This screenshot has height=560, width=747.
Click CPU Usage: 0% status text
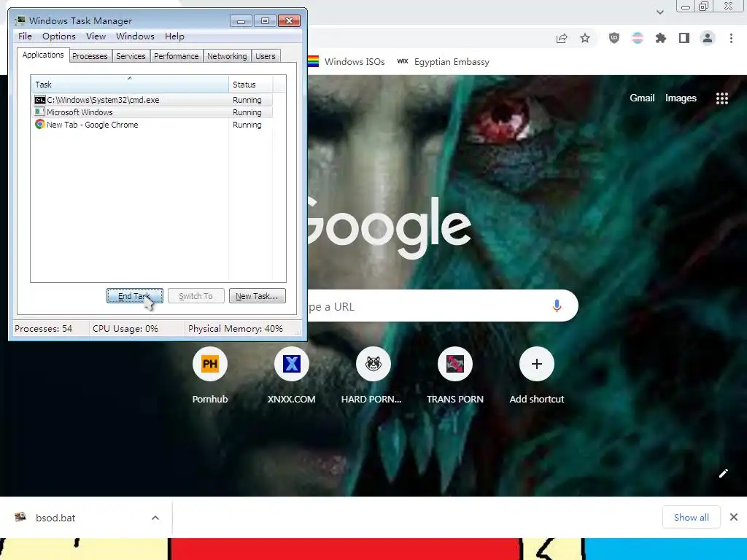pos(125,329)
